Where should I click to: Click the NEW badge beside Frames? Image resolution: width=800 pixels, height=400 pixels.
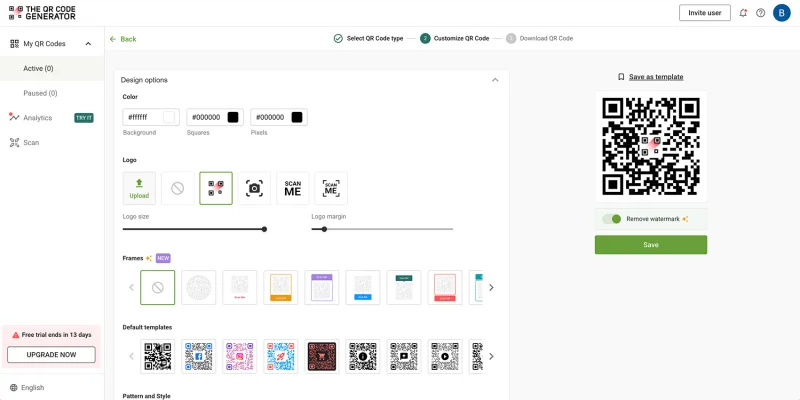(163, 258)
